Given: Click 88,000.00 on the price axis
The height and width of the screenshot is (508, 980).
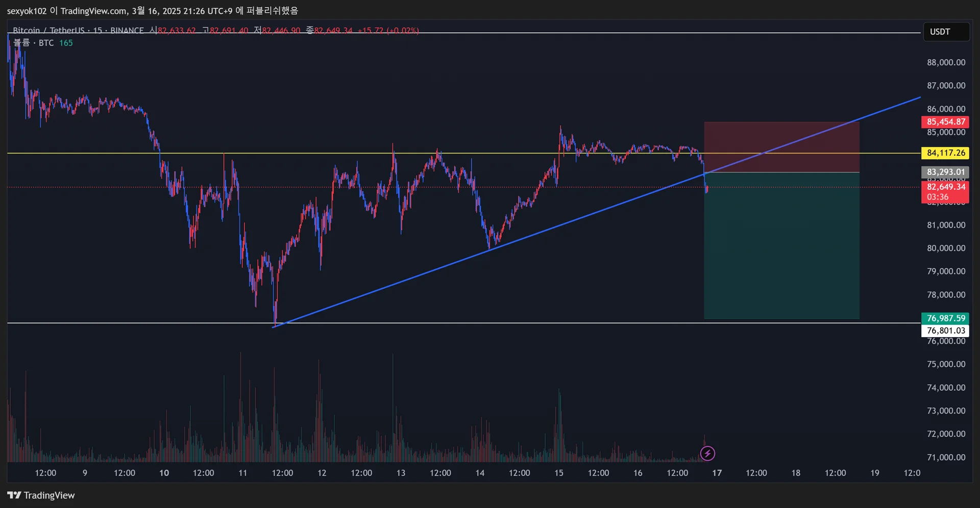Looking at the screenshot, I should click(946, 62).
